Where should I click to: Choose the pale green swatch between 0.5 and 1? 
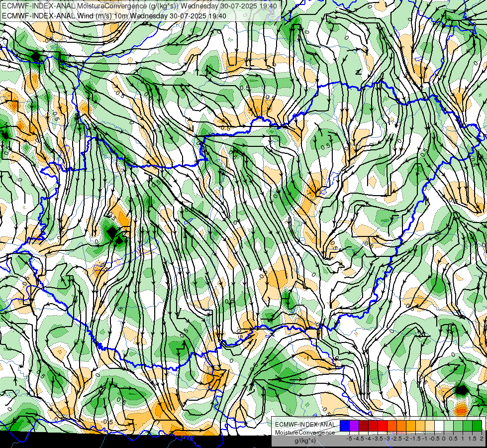(449, 426)
